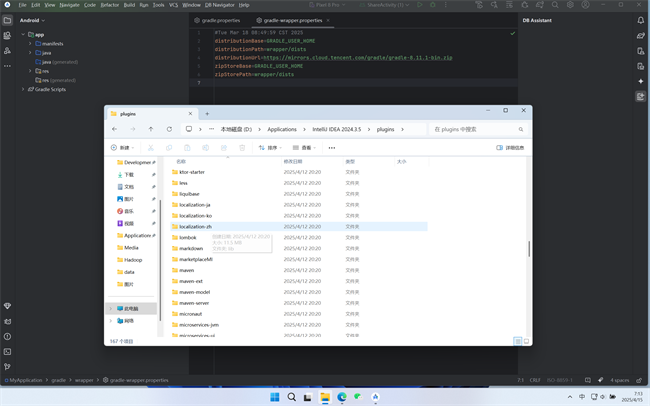Click Refresh button in File Explorer
This screenshot has height=406, width=650.
pos(169,129)
